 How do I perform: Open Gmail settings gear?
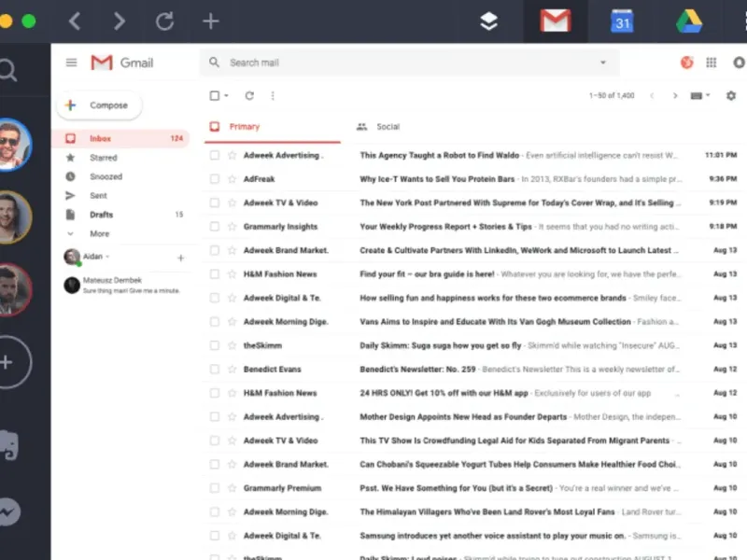coord(731,96)
